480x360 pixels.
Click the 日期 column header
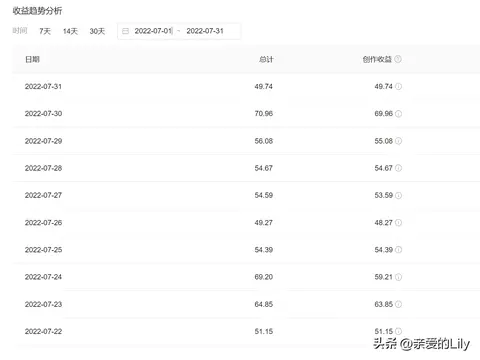coord(32,59)
